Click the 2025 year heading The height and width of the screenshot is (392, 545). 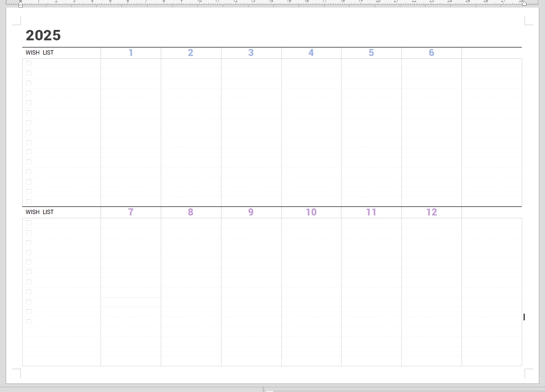43,36
